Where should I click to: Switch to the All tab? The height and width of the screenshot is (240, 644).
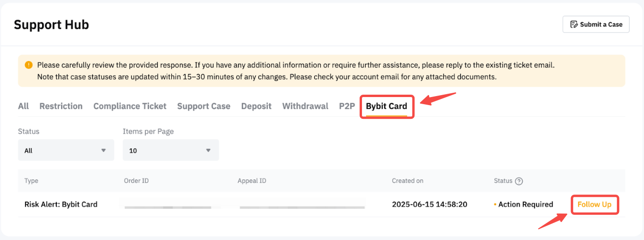[x=23, y=106]
